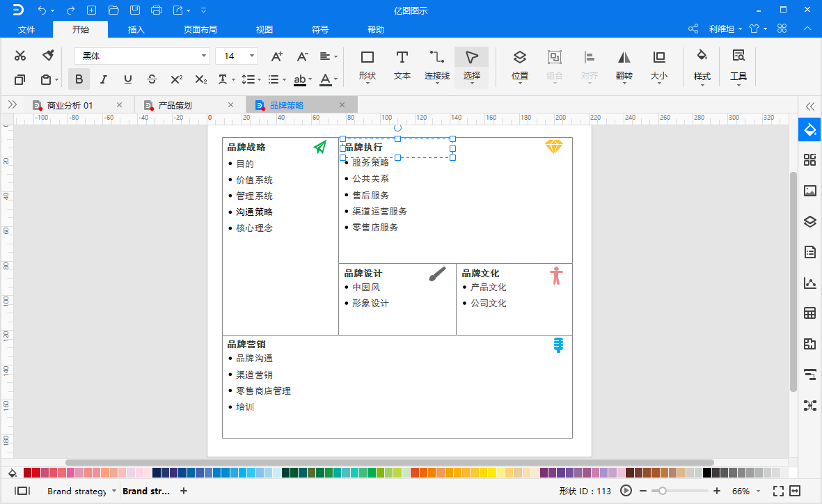Click the Open folder icon in title bar
This screenshot has height=504, width=822.
113,10
